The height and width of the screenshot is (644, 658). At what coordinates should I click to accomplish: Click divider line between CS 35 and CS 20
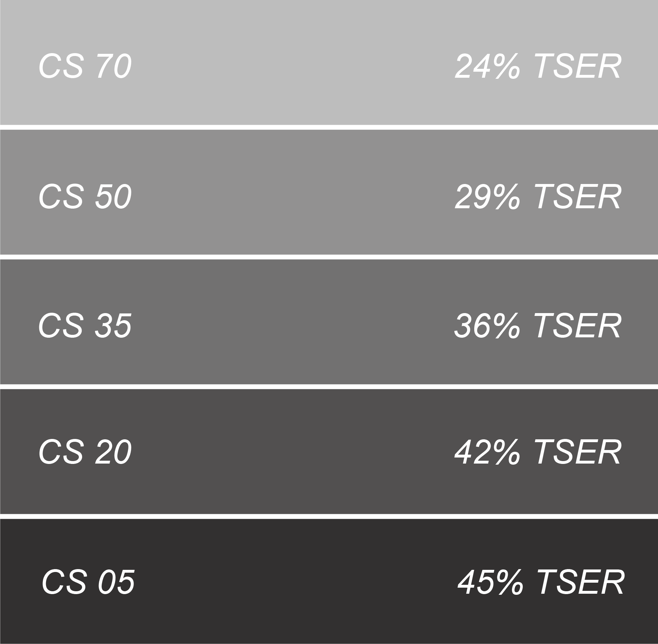pos(329,387)
